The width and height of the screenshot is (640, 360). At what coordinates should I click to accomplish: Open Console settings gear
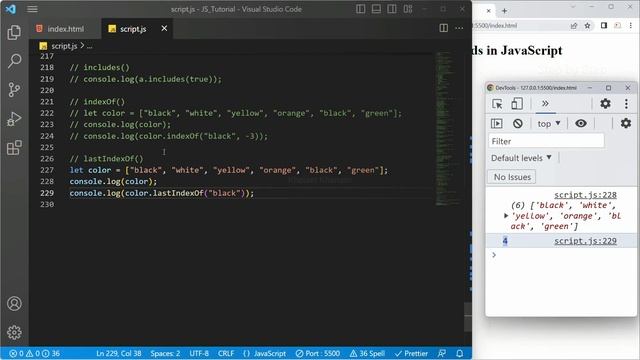click(x=626, y=123)
